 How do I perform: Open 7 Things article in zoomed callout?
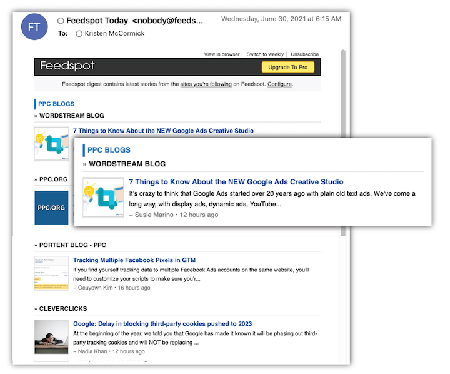236,182
